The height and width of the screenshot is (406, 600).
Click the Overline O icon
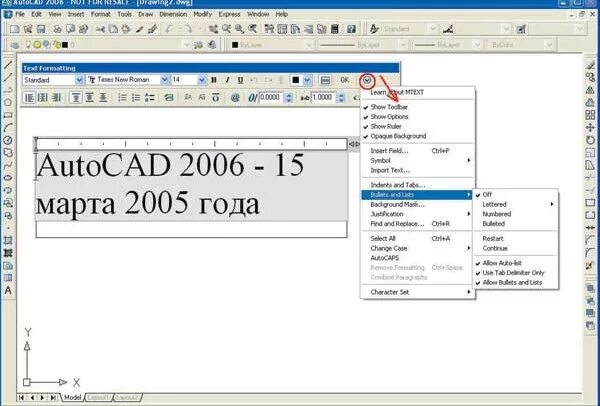coord(216,98)
